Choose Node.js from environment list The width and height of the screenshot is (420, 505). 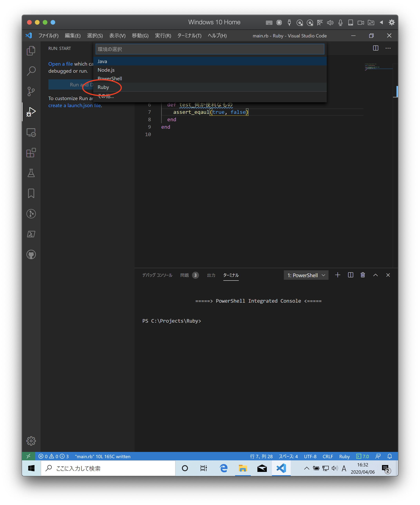coord(106,70)
